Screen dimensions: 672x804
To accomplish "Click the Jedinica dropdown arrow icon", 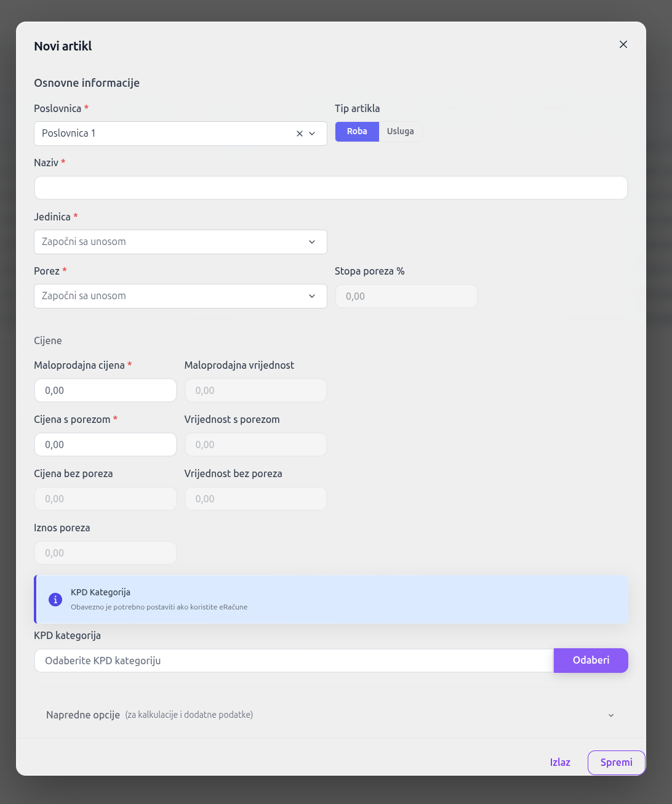I will click(x=312, y=242).
